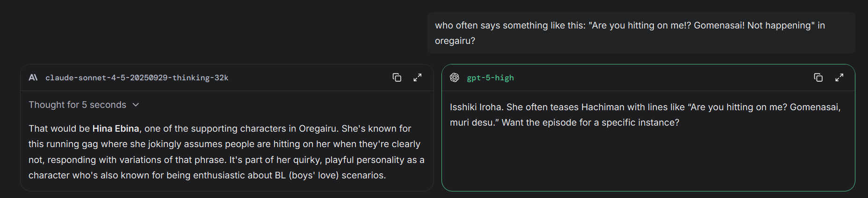This screenshot has width=868, height=198.
Task: Expand the gpt-5-high response panel
Action: click(839, 78)
